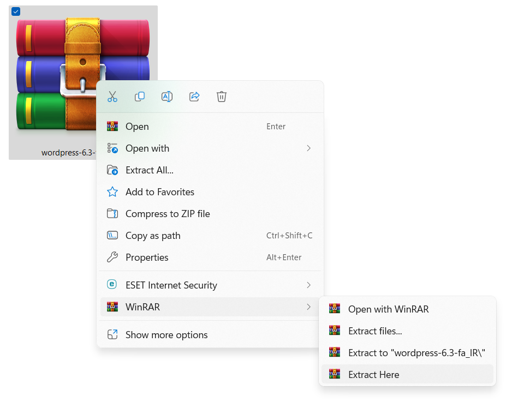
Task: Choose Open with WinRAR in submenu
Action: coord(407,309)
